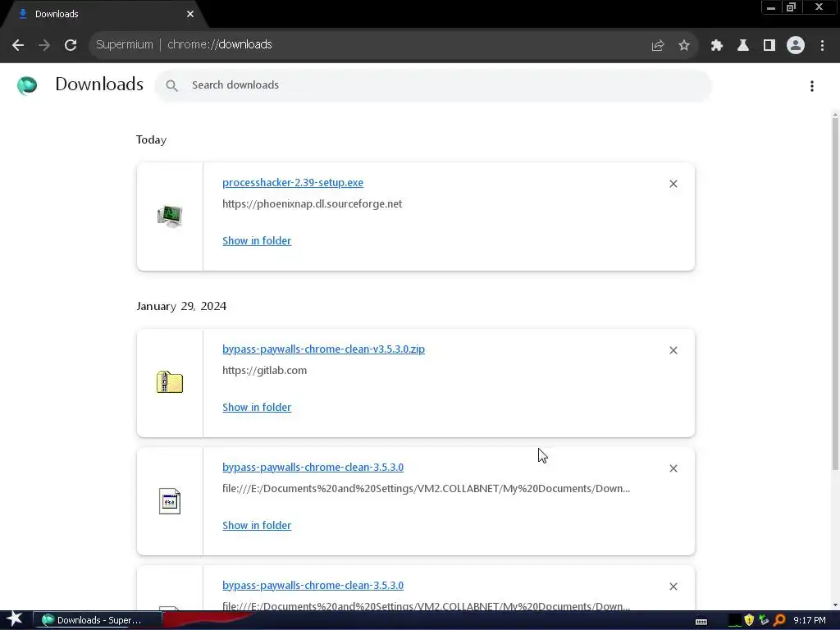Image resolution: width=840 pixels, height=630 pixels.
Task: Focus the Search downloads field
Action: point(433,85)
